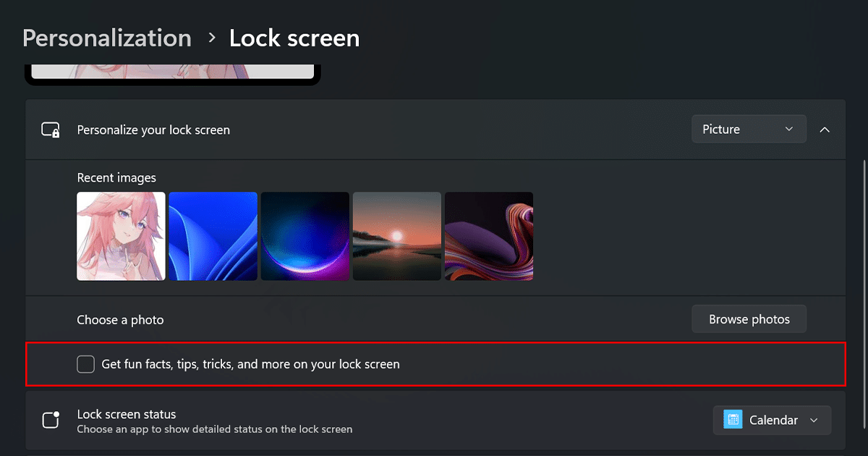Select the purple swirl ribbon wallpaper
Screen dimensions: 868x456
point(489,236)
